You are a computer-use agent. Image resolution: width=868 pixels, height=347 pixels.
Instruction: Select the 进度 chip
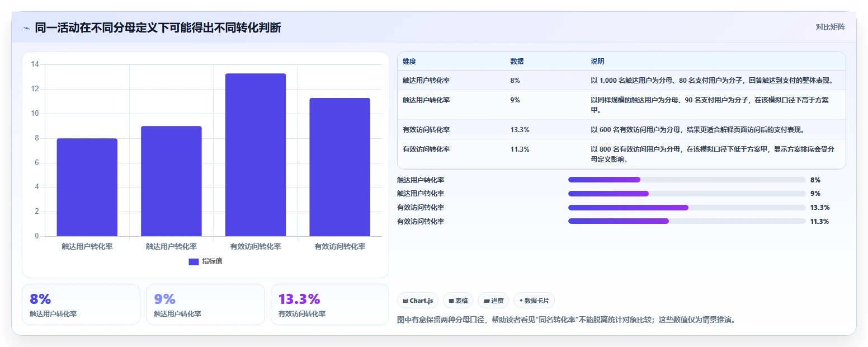tap(493, 301)
